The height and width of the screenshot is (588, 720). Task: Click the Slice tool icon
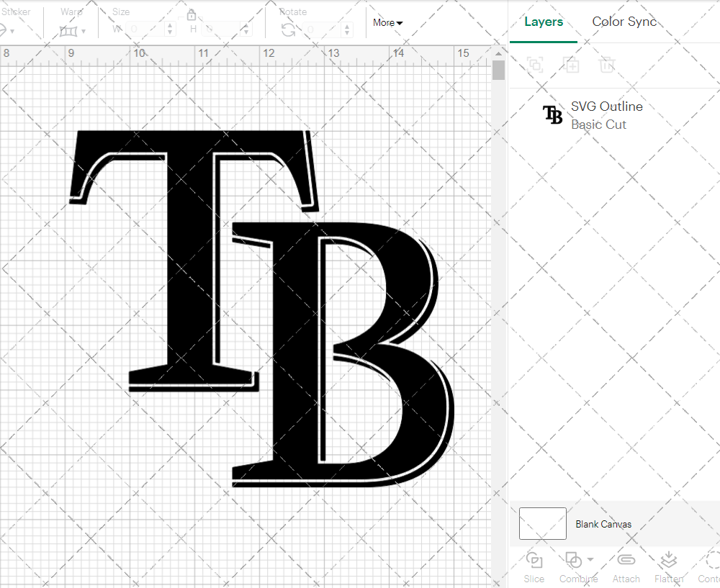coord(534,561)
